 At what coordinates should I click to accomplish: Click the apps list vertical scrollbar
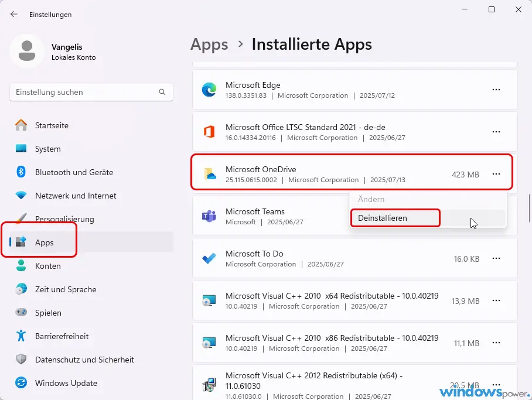(529, 208)
